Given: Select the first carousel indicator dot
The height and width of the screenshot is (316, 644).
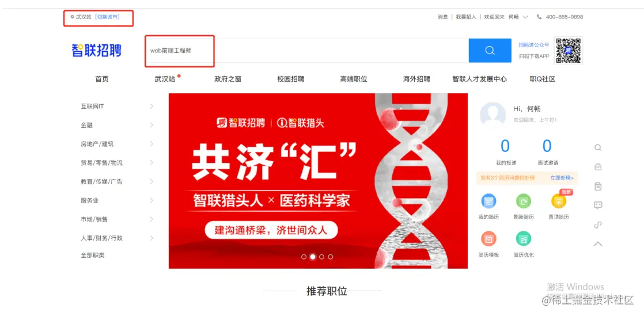Looking at the screenshot, I should 304,257.
